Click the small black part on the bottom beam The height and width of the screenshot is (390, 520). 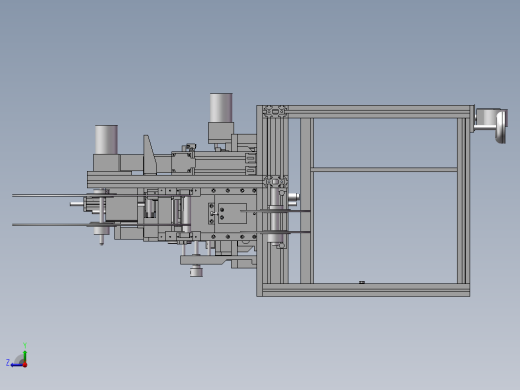pyautogui.click(x=362, y=282)
